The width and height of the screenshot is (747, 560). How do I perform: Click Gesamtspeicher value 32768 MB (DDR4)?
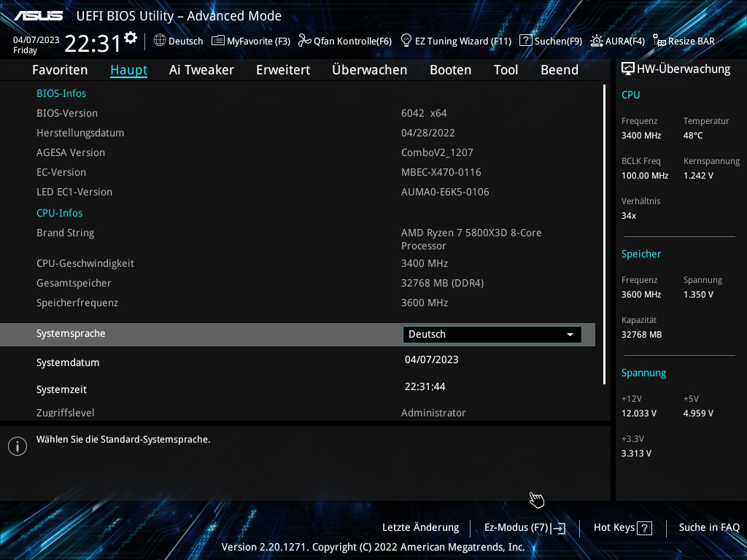pos(443,284)
